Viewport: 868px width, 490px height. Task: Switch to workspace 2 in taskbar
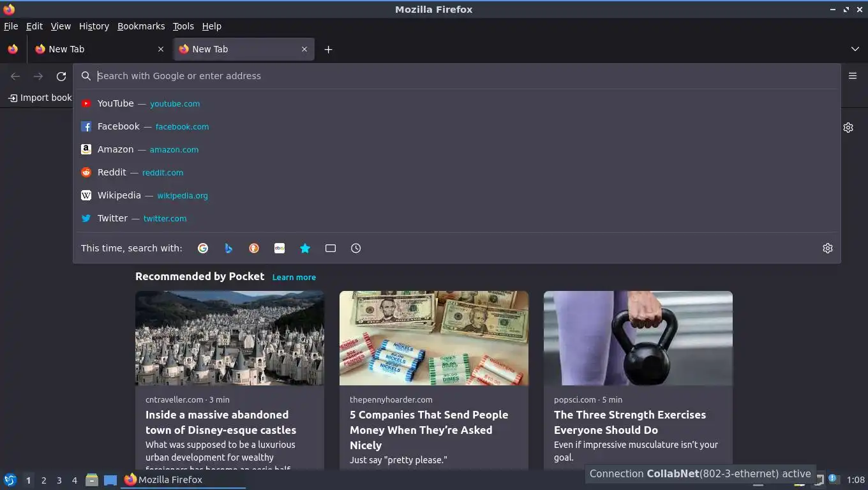point(43,480)
